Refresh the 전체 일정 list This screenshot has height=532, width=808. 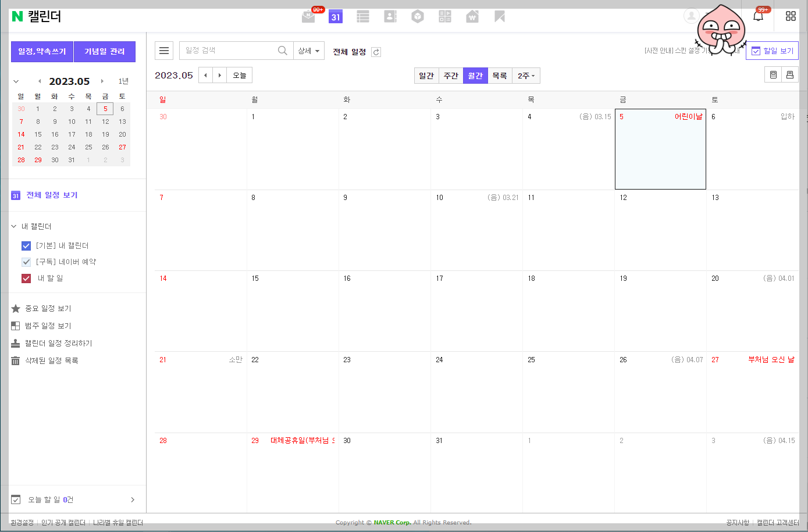point(376,52)
